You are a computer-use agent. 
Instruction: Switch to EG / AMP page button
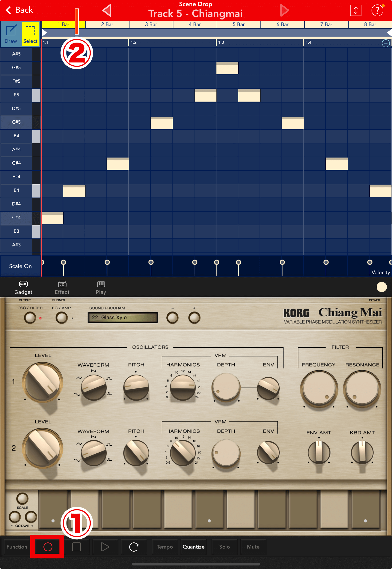pyautogui.click(x=61, y=318)
